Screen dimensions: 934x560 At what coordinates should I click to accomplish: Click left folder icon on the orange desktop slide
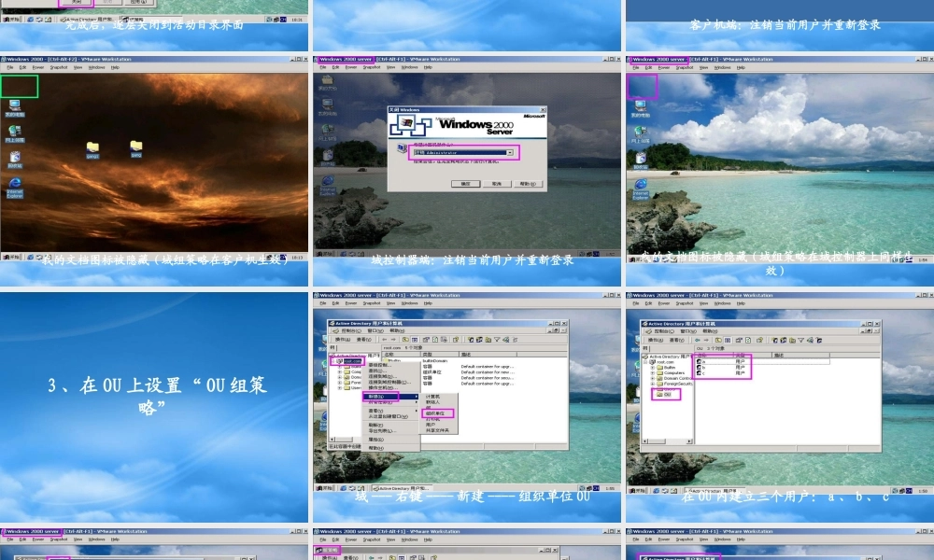click(x=92, y=149)
